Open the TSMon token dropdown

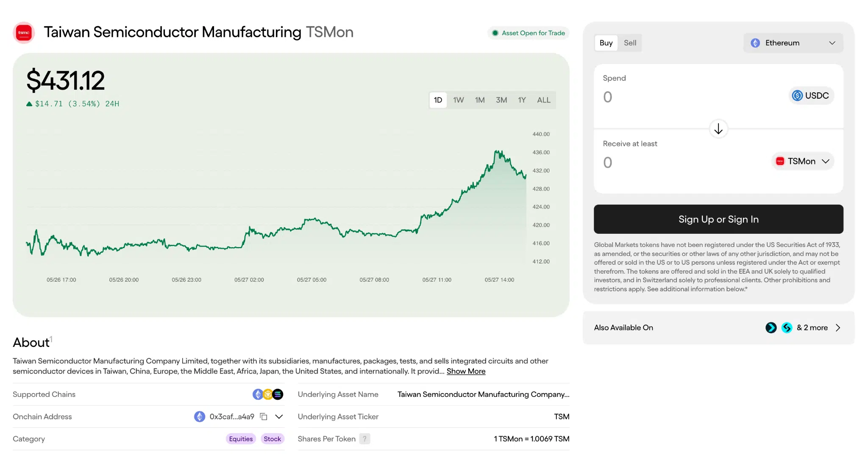pyautogui.click(x=803, y=161)
